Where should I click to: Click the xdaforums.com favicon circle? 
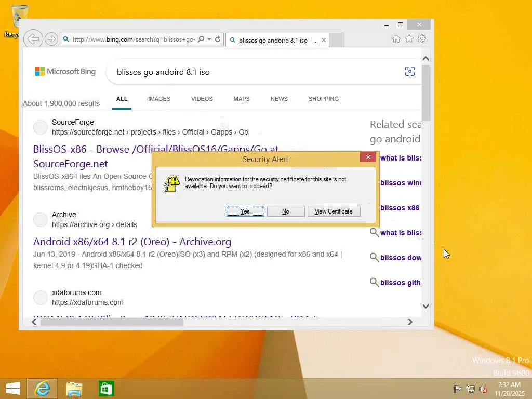click(x=41, y=298)
